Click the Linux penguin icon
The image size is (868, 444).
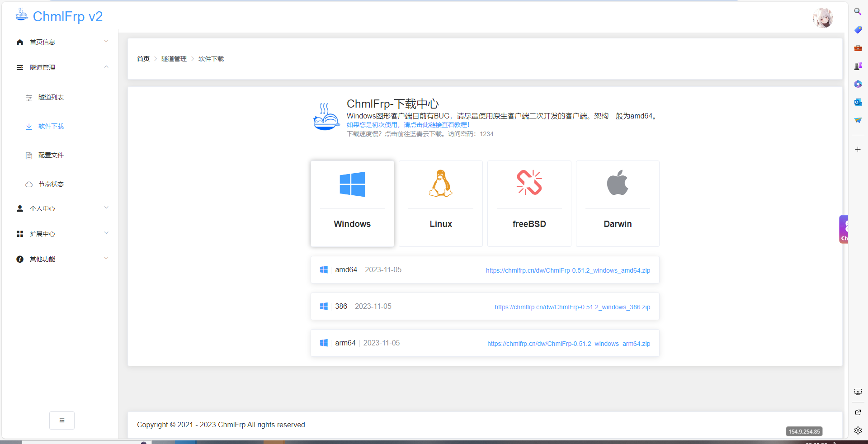[441, 183]
